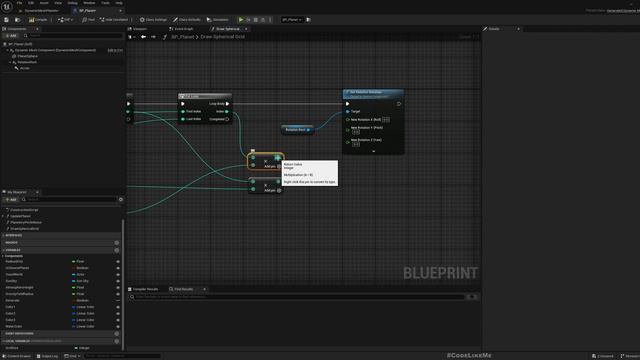The height and width of the screenshot is (360, 640).
Task: Click the Add button in Components panel
Action: [11, 36]
